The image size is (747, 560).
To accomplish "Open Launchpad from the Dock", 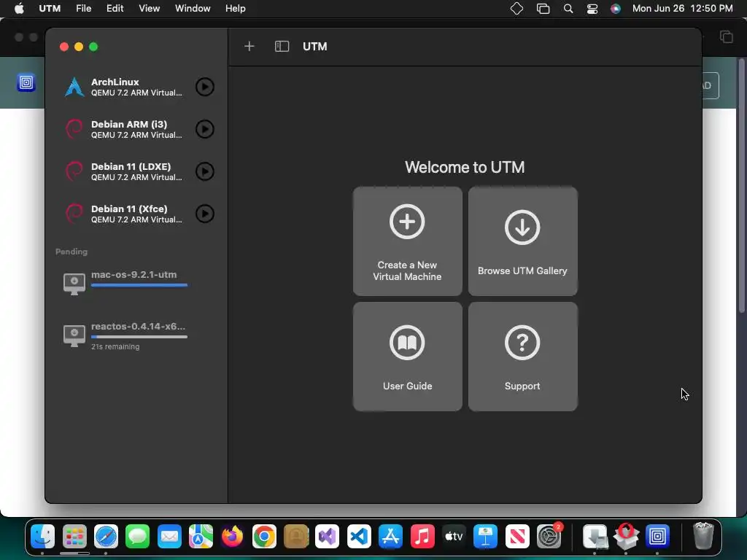I will click(74, 537).
